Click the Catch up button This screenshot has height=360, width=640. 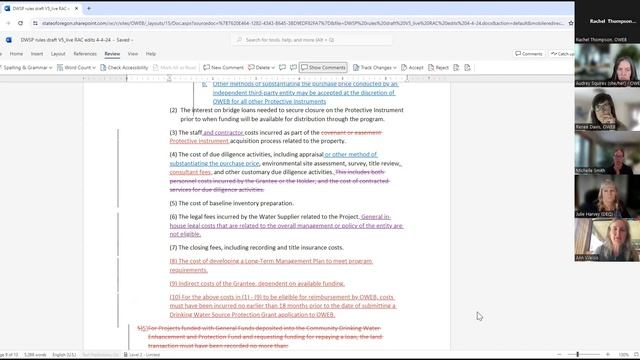click(561, 54)
